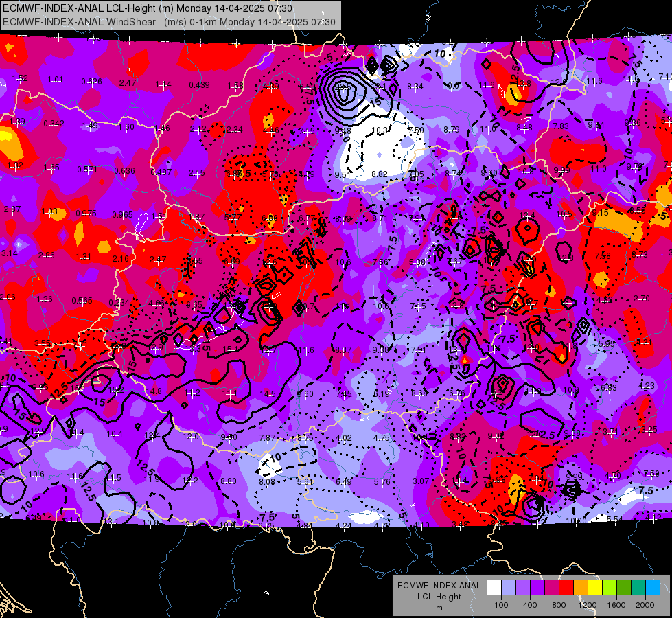Click the map grid value 5.76
This screenshot has height=618, width=672.
click(382, 481)
